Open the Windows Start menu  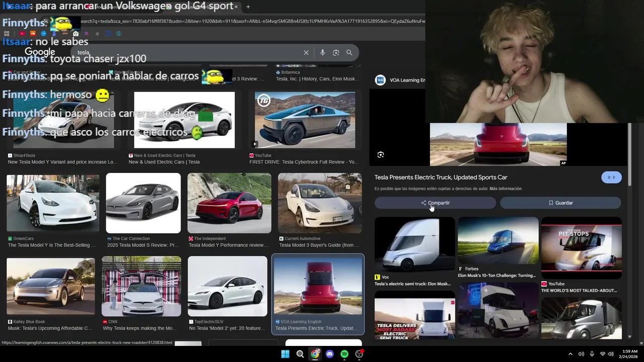click(285, 354)
